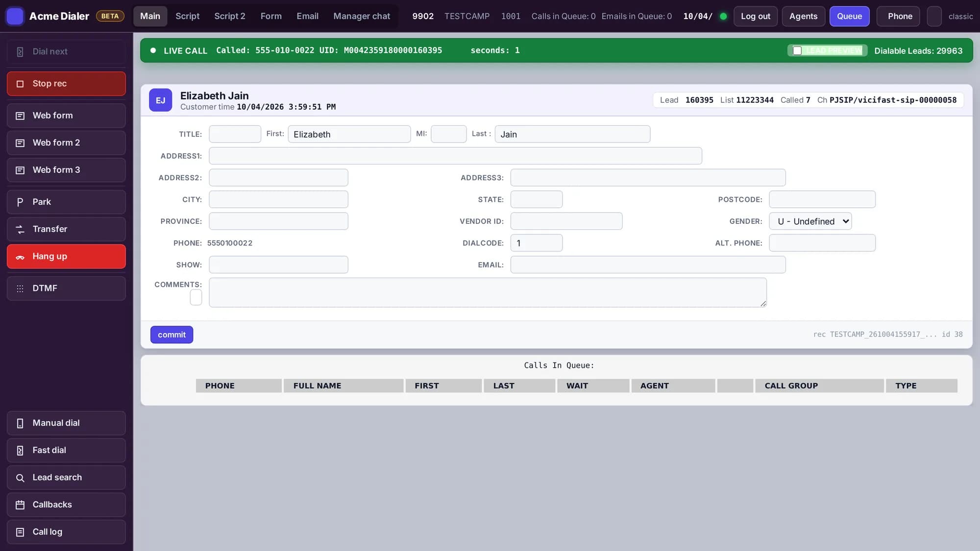Viewport: 980px width, 551px height.
Task: Switch to the Script tab
Action: click(187, 16)
